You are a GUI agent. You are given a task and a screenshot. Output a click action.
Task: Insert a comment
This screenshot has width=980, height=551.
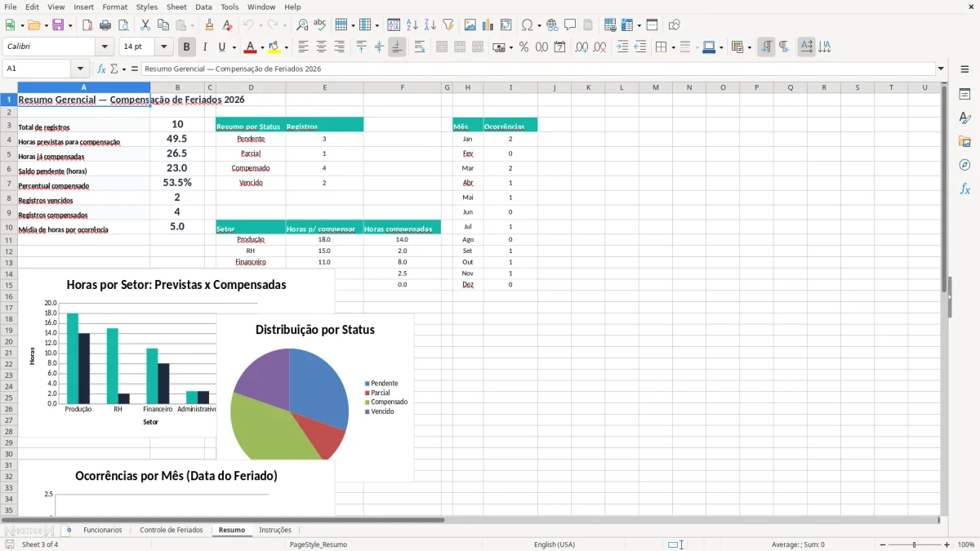pyautogui.click(x=570, y=25)
